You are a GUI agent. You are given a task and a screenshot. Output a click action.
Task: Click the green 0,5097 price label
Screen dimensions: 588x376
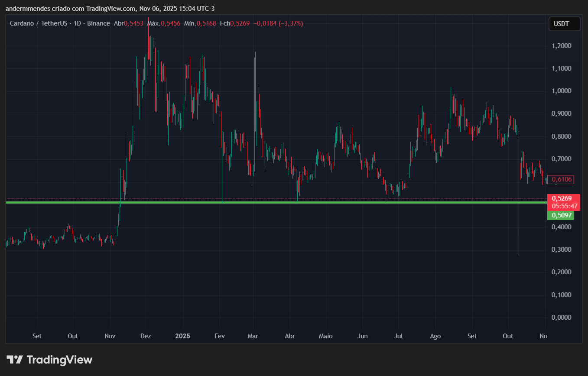(x=560, y=215)
